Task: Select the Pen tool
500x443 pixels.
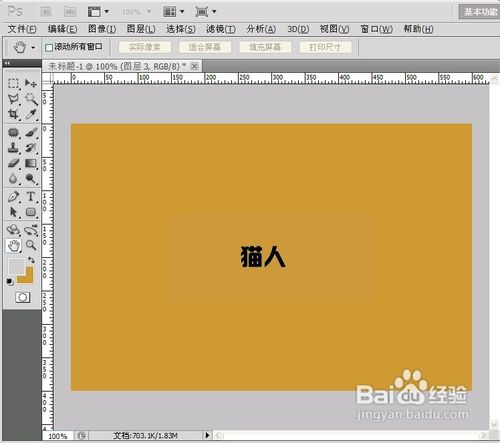Action: click(x=13, y=197)
